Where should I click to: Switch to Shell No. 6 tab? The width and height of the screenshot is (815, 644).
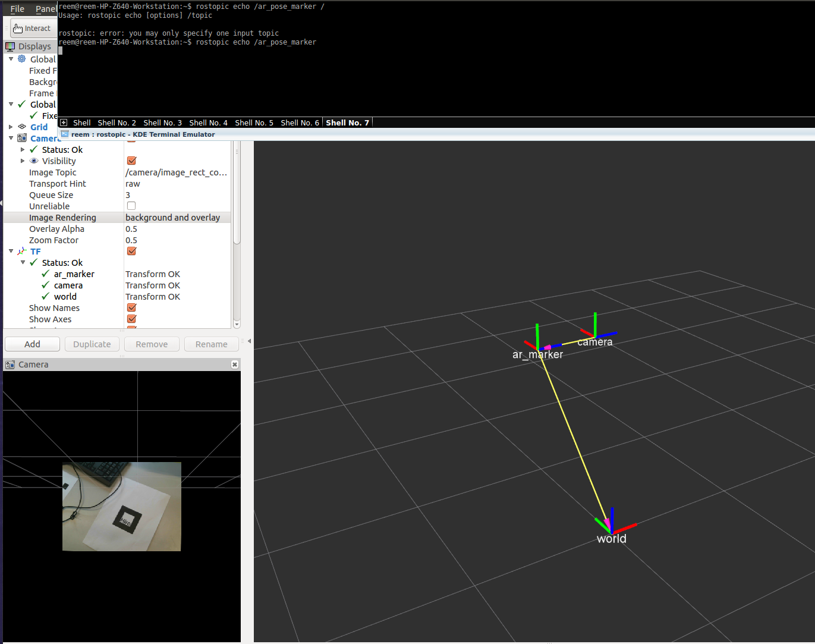click(x=300, y=122)
